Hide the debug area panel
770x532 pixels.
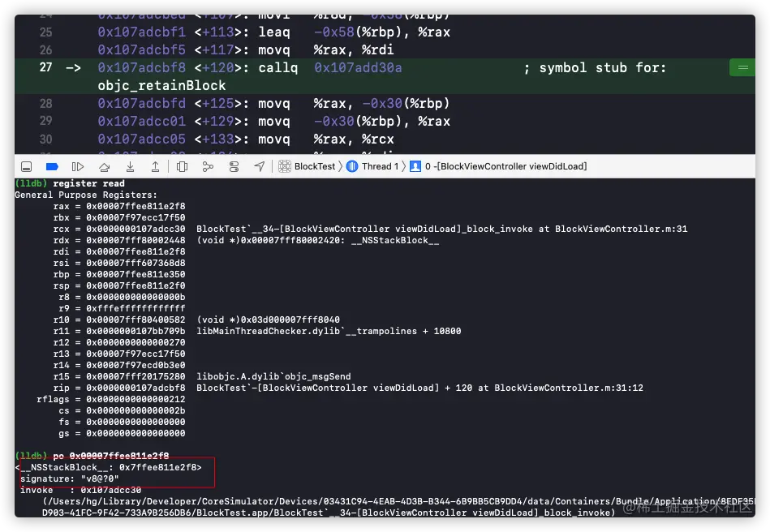(27, 167)
